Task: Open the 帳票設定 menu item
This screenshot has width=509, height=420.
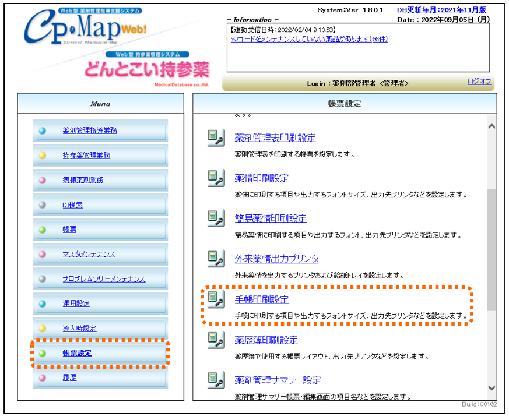Action: (77, 353)
